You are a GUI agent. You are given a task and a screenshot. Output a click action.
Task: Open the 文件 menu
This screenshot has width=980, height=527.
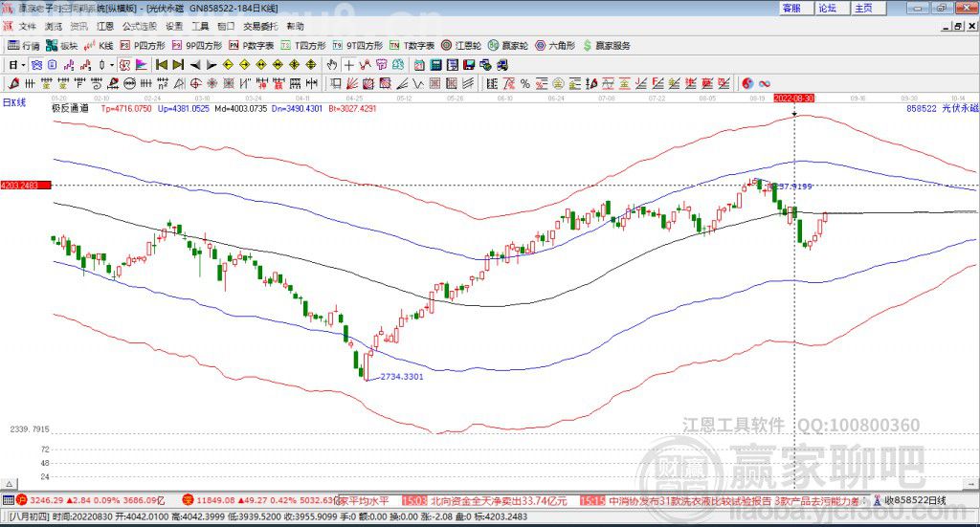[x=28, y=26]
